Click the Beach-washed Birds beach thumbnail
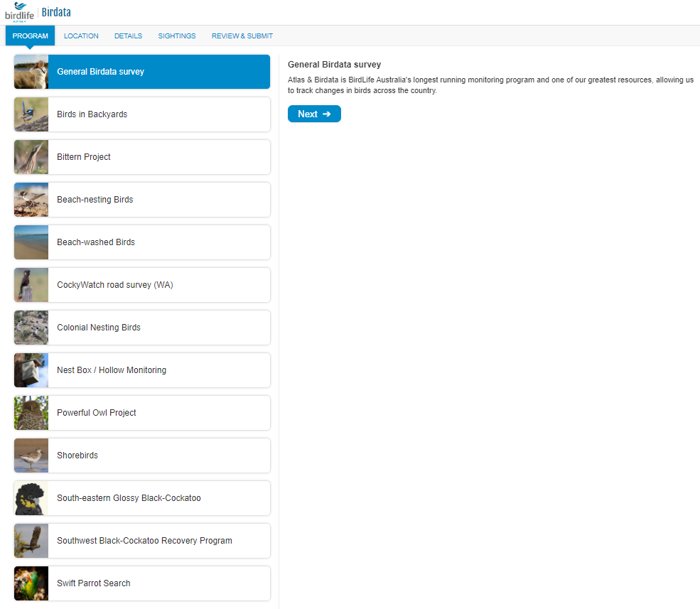Image resolution: width=700 pixels, height=609 pixels. (x=31, y=242)
